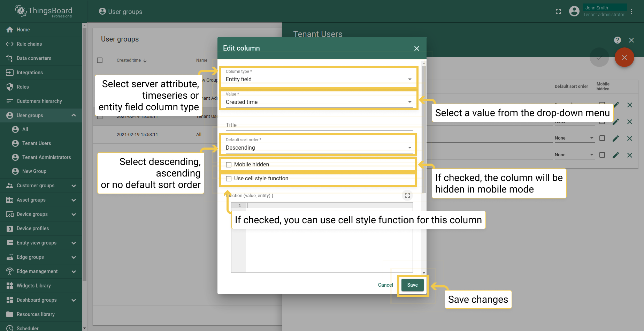The height and width of the screenshot is (331, 644).
Task: Click the Home icon in the sidebar
Action: click(10, 30)
